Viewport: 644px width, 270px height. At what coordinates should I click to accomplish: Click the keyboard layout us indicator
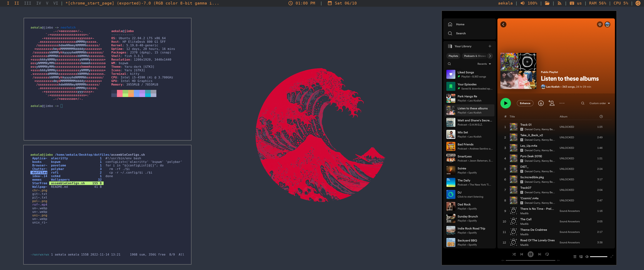[575, 3]
